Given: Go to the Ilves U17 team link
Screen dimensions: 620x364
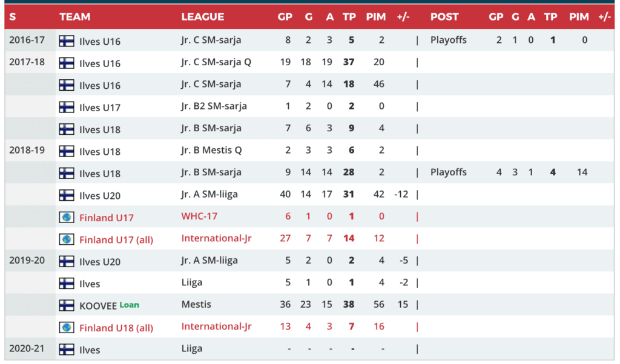Looking at the screenshot, I should pos(100,108).
